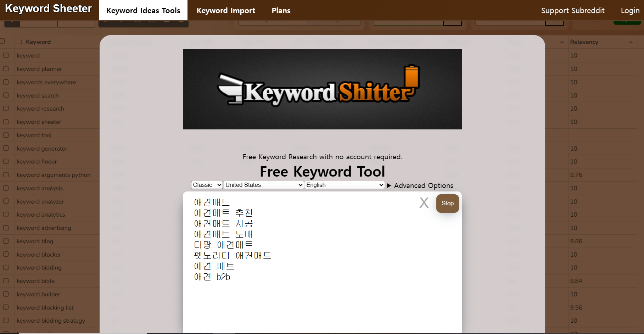The height and width of the screenshot is (334, 644).
Task: Check the 'keyword bidding strategy' row checkbox
Action: click(6, 321)
